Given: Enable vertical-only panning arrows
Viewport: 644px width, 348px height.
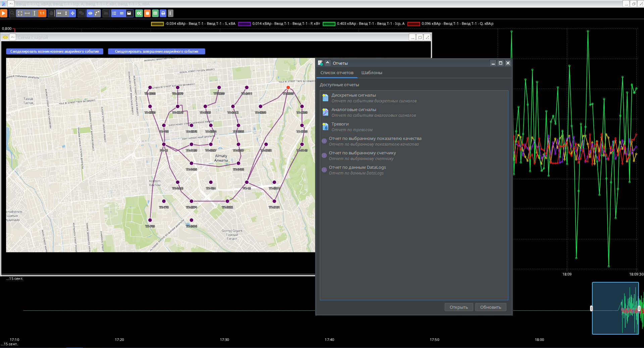Looking at the screenshot, I should coord(66,13).
